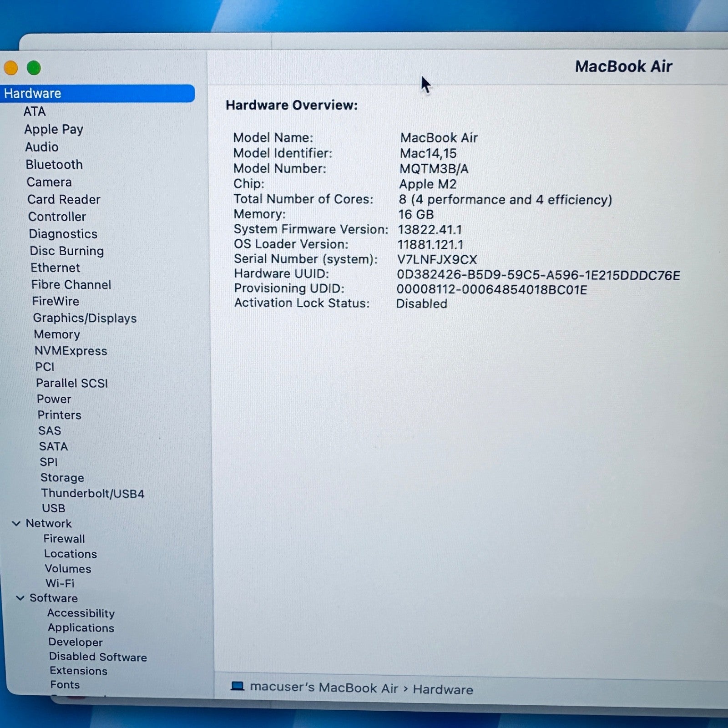Select the Camera hardware entry
728x728 pixels.
(49, 182)
